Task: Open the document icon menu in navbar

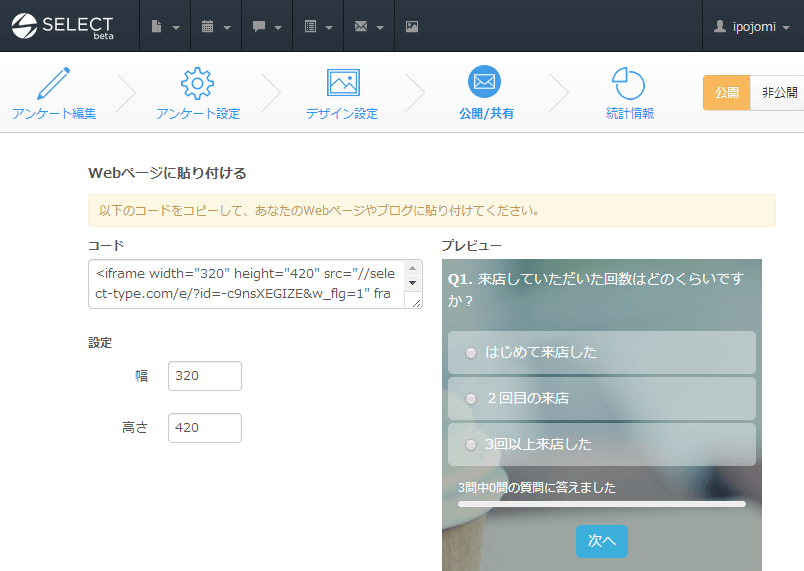Action: (165, 26)
